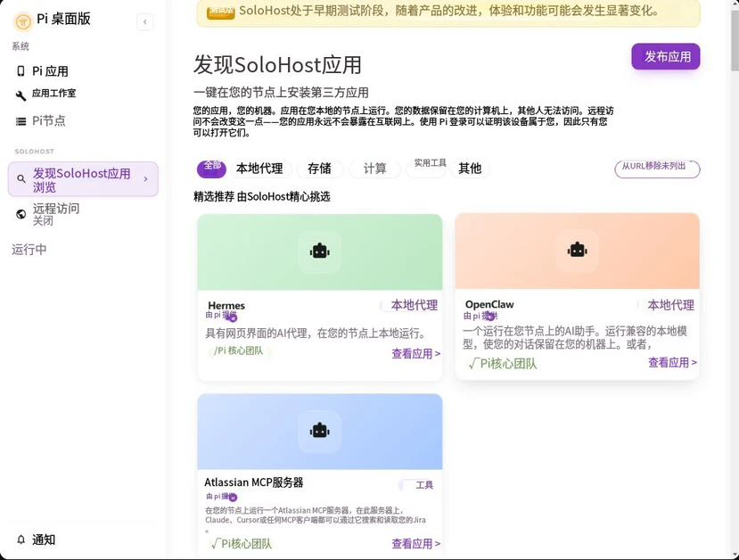This screenshot has height=560, width=739.
Task: Click the Atlassian MCP card blue banner image
Action: [x=320, y=432]
